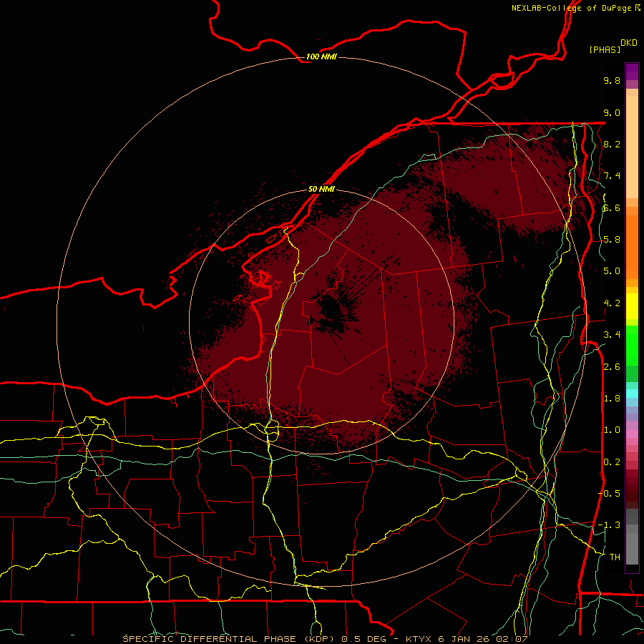This screenshot has width=644, height=644.
Task: Pick the pink segment of the color bar
Action: pos(632,434)
